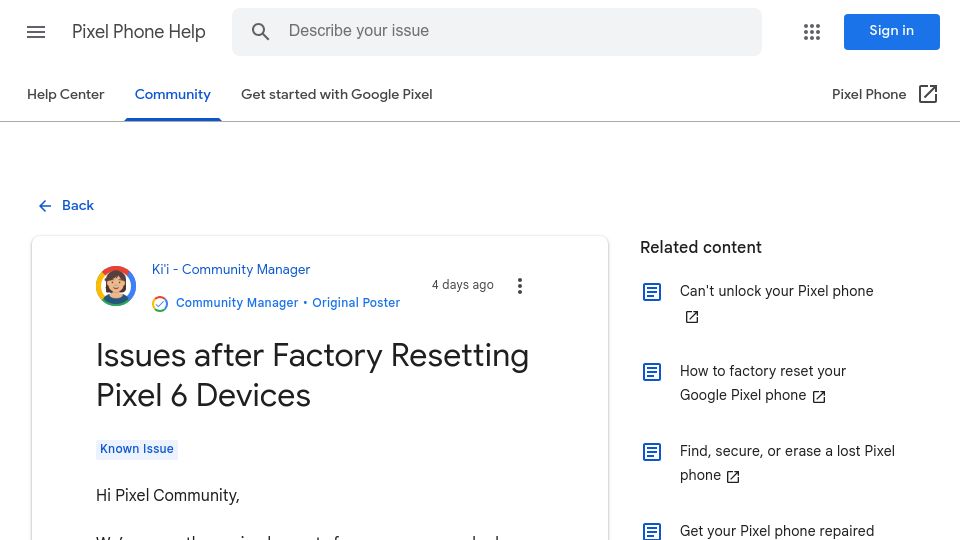Click Ki'i's profile avatar

click(x=116, y=286)
